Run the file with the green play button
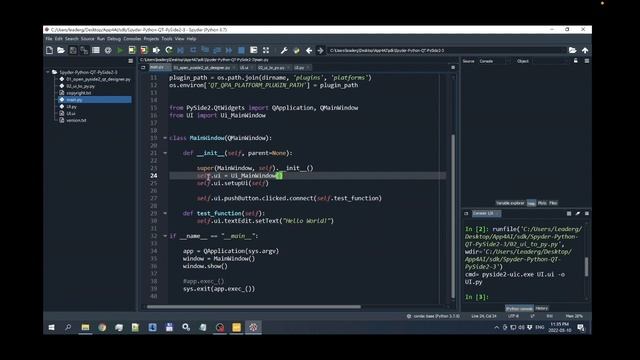The width and height of the screenshot is (640, 360). pyautogui.click(x=120, y=50)
